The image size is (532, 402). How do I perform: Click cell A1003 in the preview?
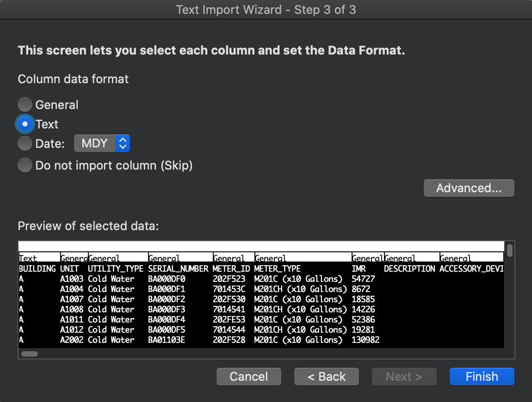[x=72, y=279]
